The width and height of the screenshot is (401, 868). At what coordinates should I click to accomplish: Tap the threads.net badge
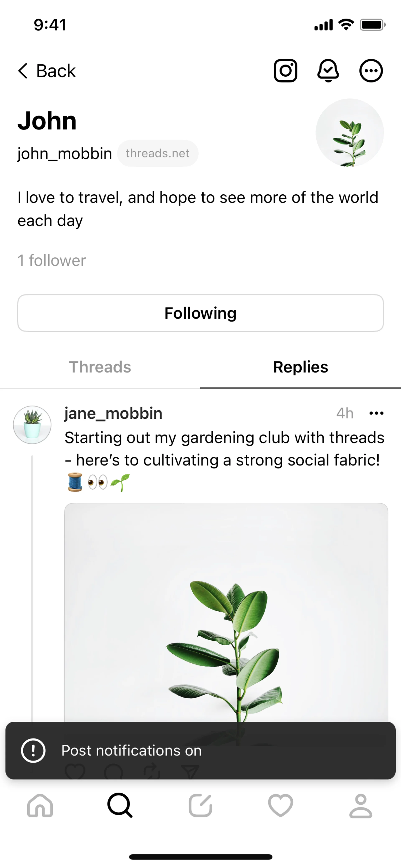pyautogui.click(x=157, y=153)
